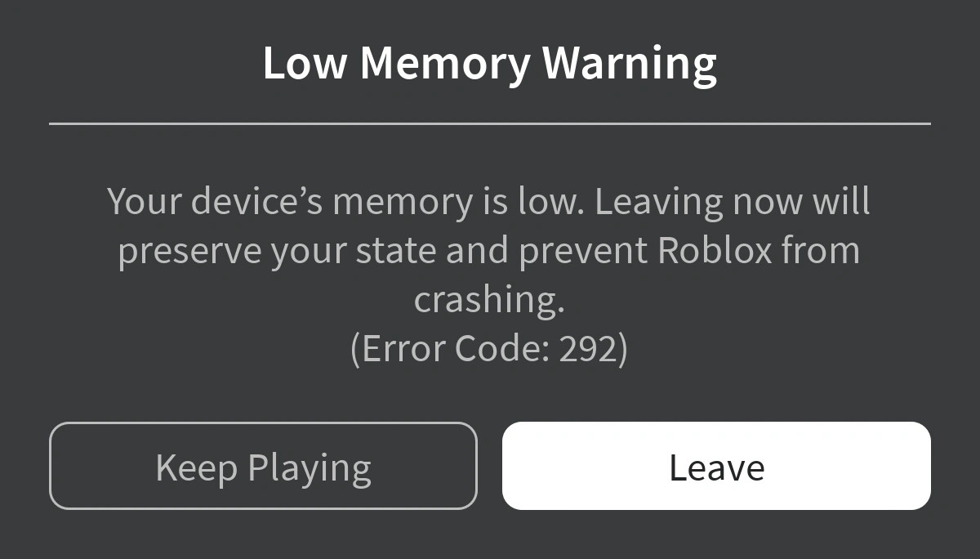Select the white Leave button to exit
This screenshot has height=559, width=980.
click(716, 466)
